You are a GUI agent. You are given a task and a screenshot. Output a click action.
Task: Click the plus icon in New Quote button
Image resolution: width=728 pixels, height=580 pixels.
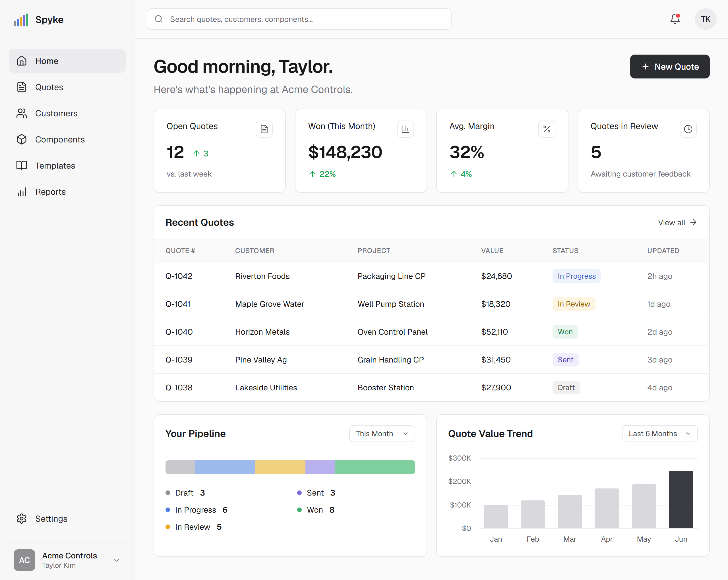pyautogui.click(x=645, y=67)
